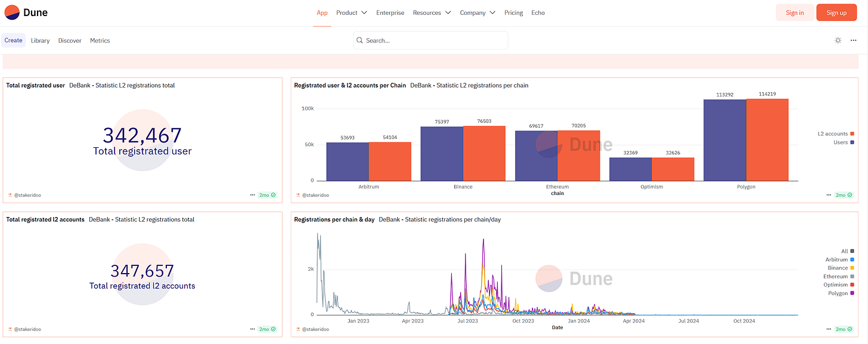Screen dimensions: 868x344
Task: Click the Binance Users bar labeled 75397
Action: tap(442, 154)
